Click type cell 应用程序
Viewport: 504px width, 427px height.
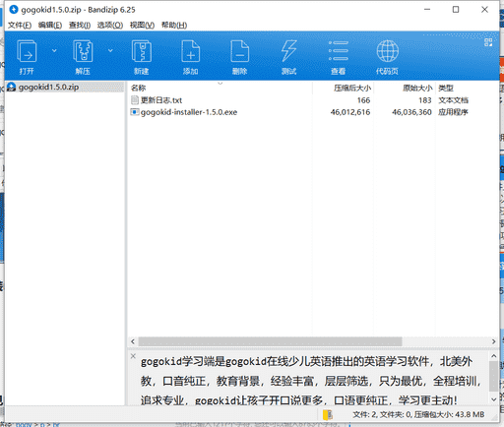(453, 112)
